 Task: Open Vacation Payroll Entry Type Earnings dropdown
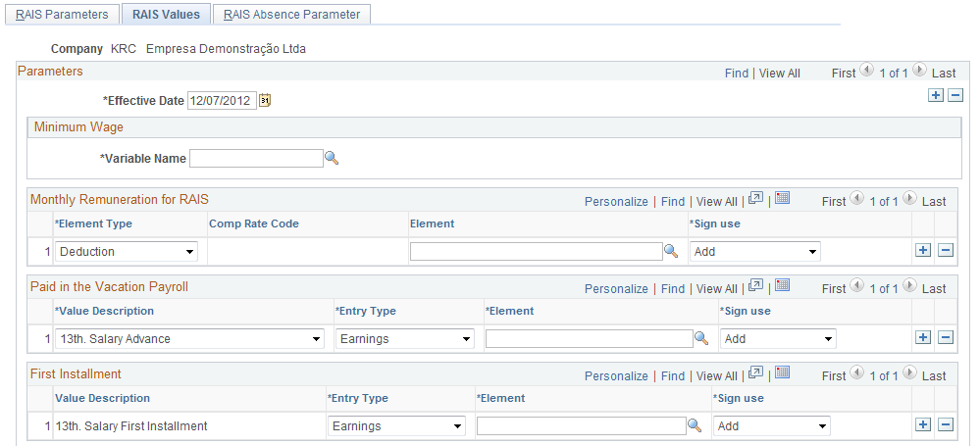pyautogui.click(x=405, y=339)
